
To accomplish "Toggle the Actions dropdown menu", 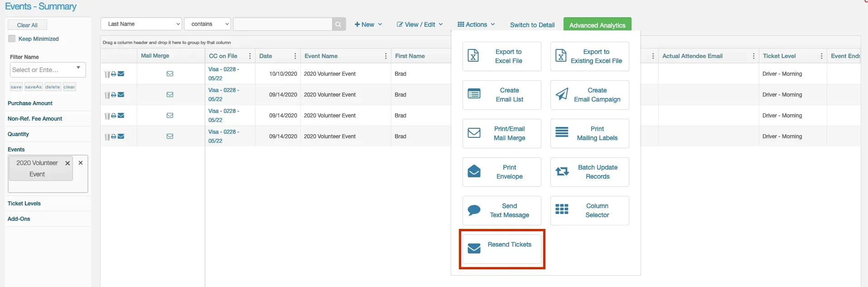I will tap(476, 24).
